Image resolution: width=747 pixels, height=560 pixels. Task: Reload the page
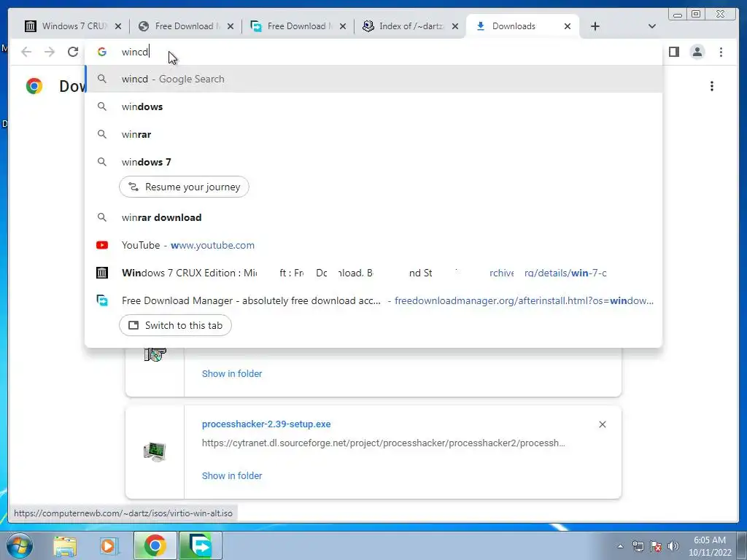[x=73, y=52]
